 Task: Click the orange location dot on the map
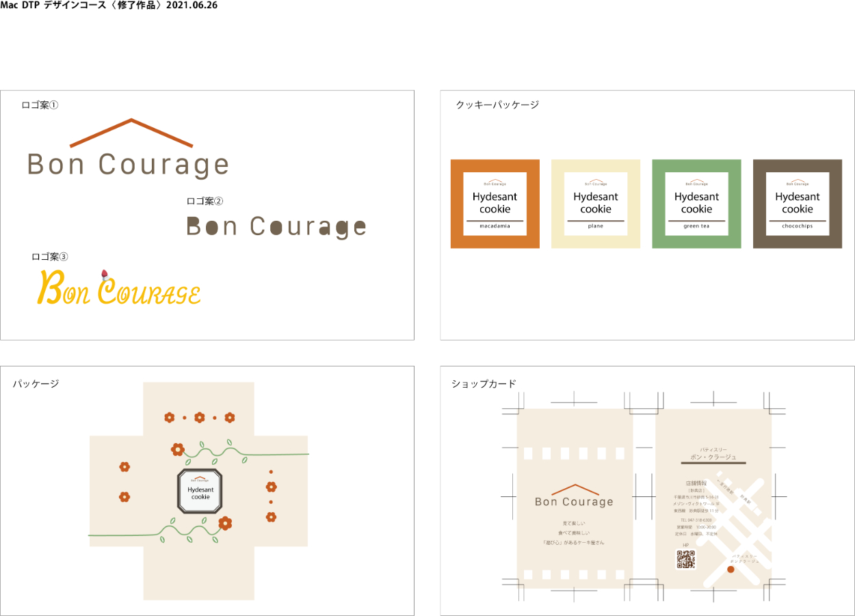731,570
